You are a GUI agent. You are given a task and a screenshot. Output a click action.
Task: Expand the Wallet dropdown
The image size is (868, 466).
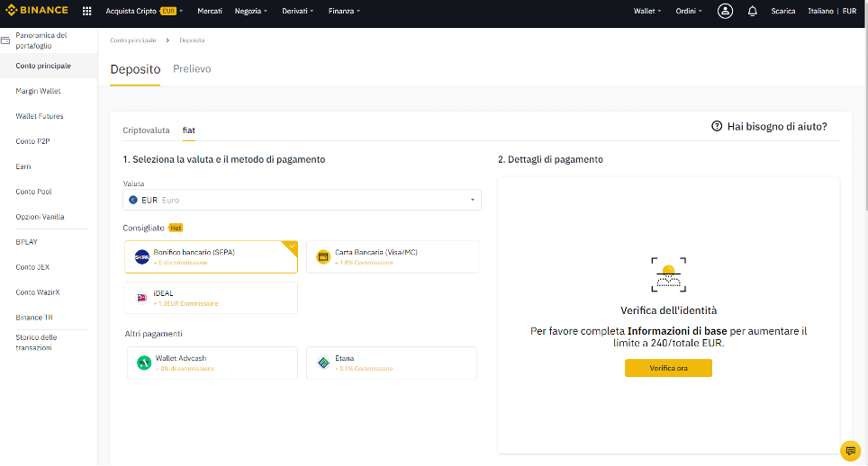click(647, 11)
